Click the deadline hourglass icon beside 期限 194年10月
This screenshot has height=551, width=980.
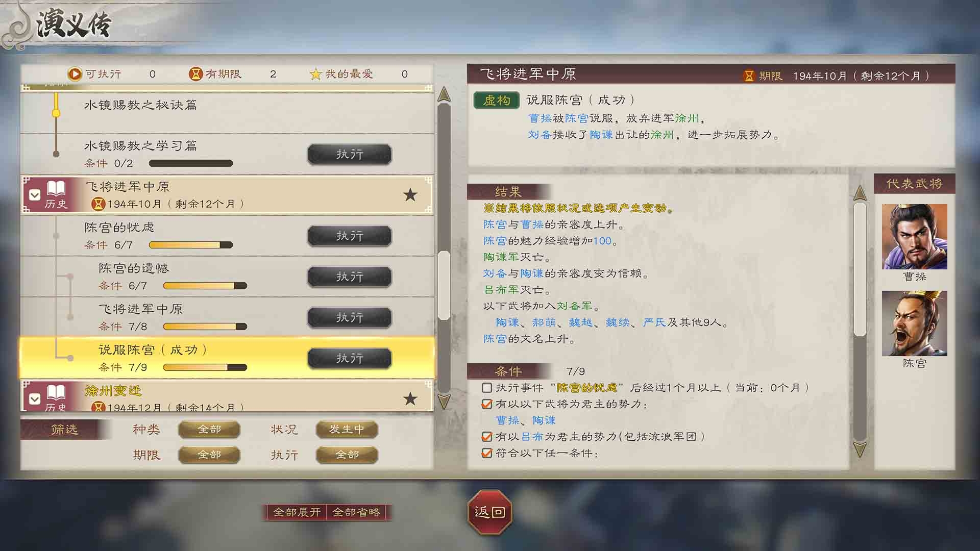coord(749,76)
